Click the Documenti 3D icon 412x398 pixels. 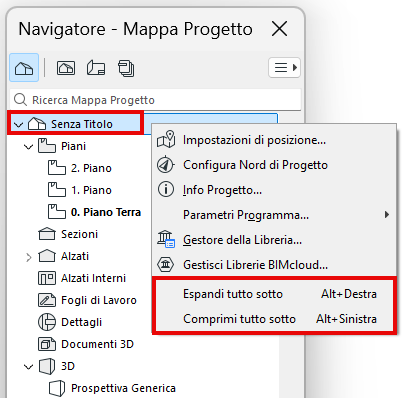click(47, 344)
